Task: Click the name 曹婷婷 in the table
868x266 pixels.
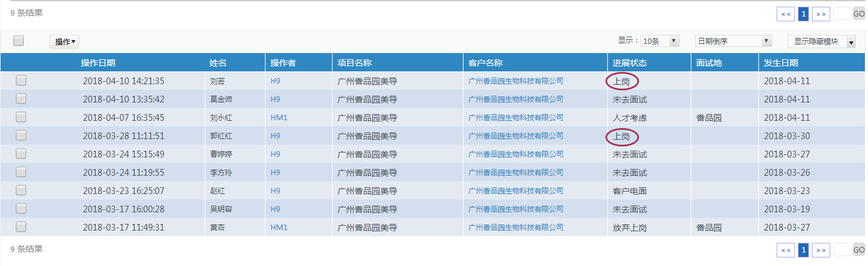Action: click(221, 154)
